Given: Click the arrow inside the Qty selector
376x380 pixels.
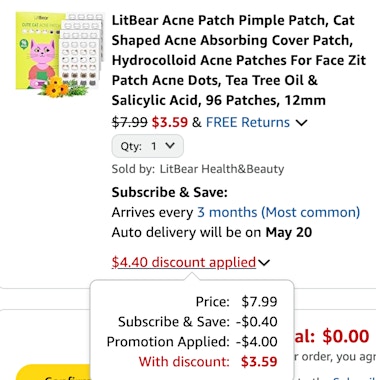Looking at the screenshot, I should coord(170,146).
